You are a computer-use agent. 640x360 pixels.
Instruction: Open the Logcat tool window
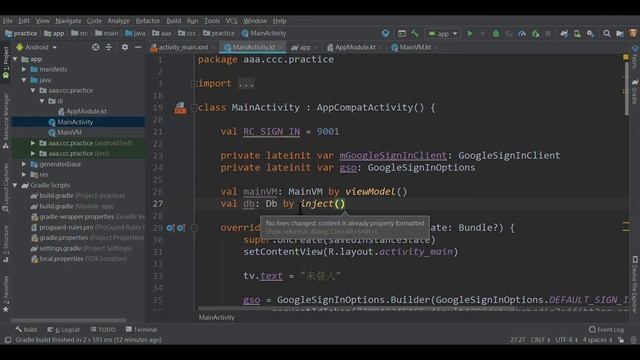click(x=64, y=329)
